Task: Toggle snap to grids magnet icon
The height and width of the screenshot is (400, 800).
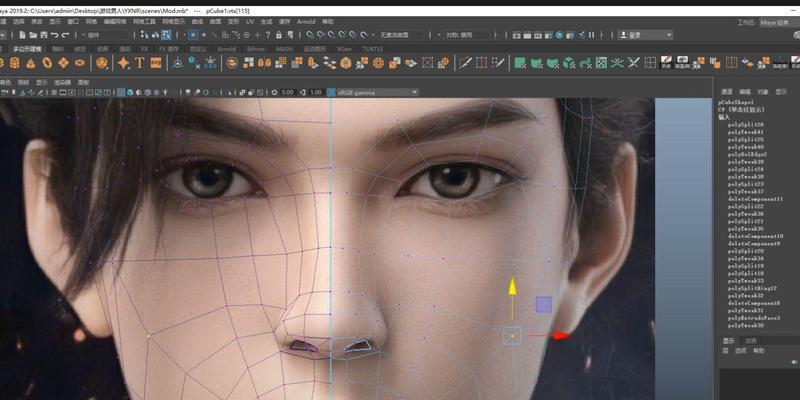Action: pos(310,35)
